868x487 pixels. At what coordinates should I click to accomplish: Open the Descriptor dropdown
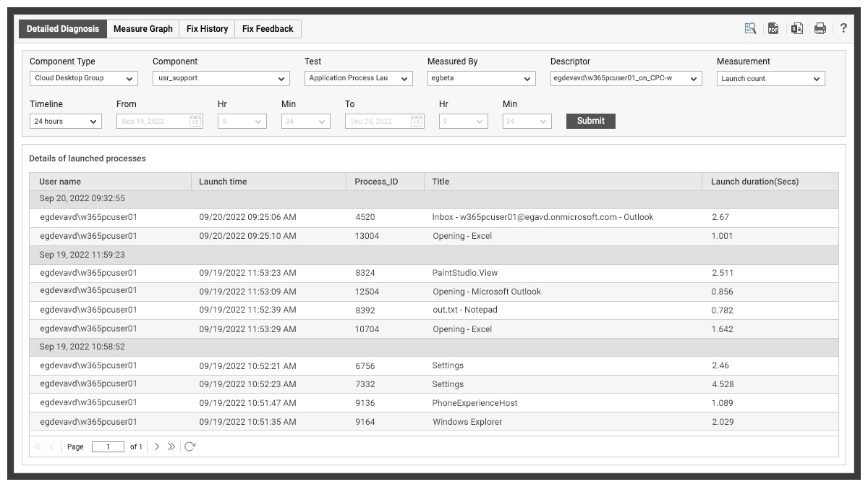pyautogui.click(x=626, y=78)
